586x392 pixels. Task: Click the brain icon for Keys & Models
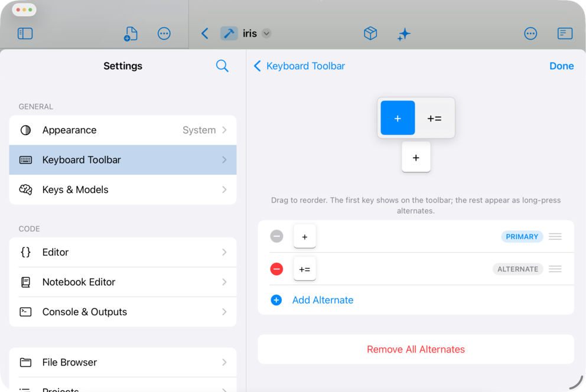(x=25, y=190)
